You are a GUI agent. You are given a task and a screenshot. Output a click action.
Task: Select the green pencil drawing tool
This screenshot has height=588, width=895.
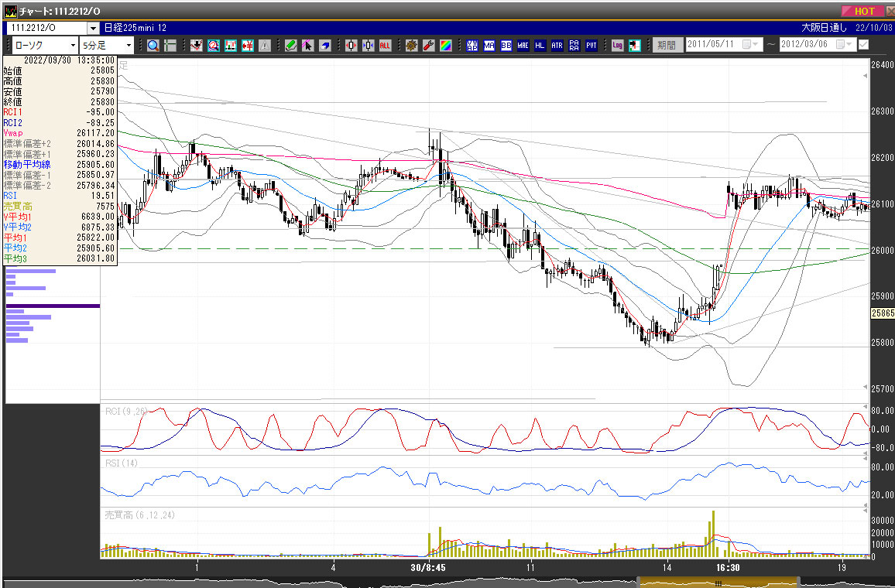pyautogui.click(x=290, y=45)
